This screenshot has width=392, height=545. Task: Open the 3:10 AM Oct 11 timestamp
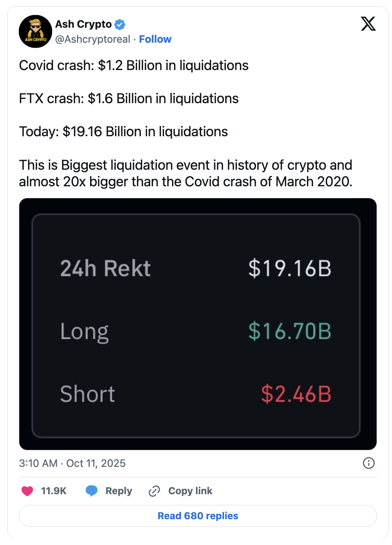[72, 463]
